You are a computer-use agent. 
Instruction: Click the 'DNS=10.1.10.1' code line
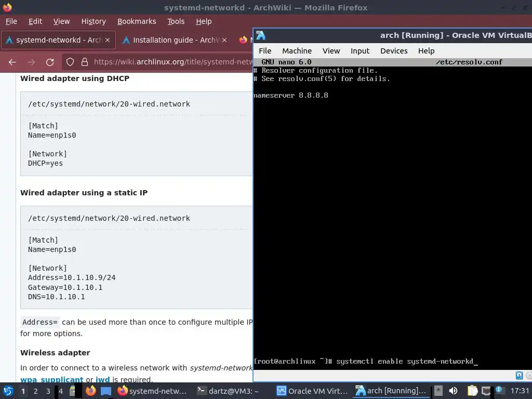(x=56, y=297)
